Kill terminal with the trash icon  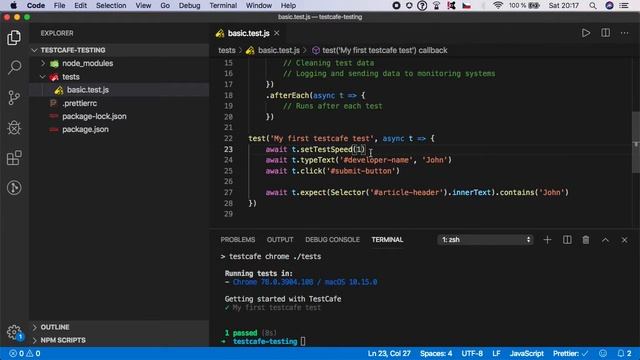[x=586, y=240]
